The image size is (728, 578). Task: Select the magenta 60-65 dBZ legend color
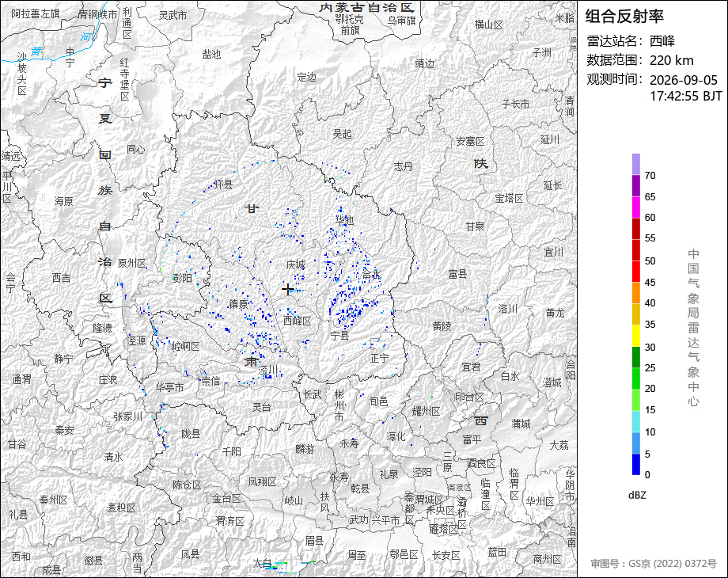(636, 207)
